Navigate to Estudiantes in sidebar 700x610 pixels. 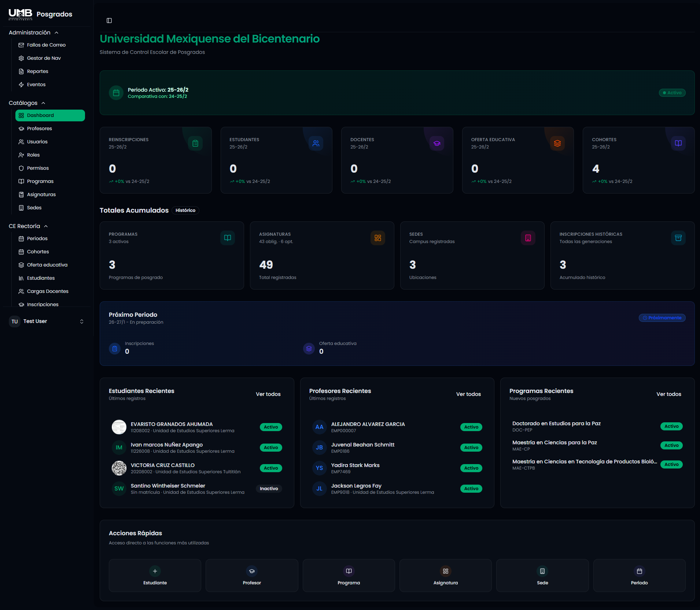(50, 278)
